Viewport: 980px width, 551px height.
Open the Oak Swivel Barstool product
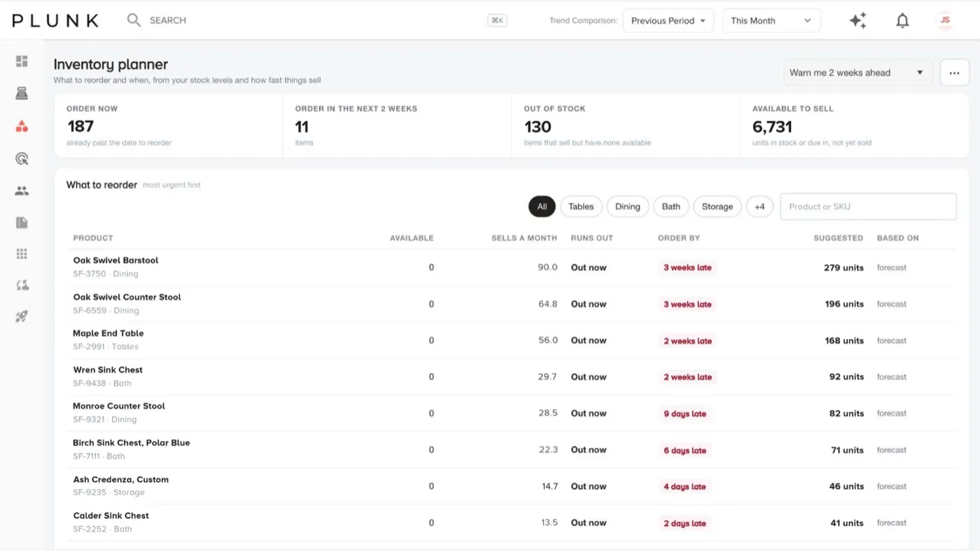point(115,260)
